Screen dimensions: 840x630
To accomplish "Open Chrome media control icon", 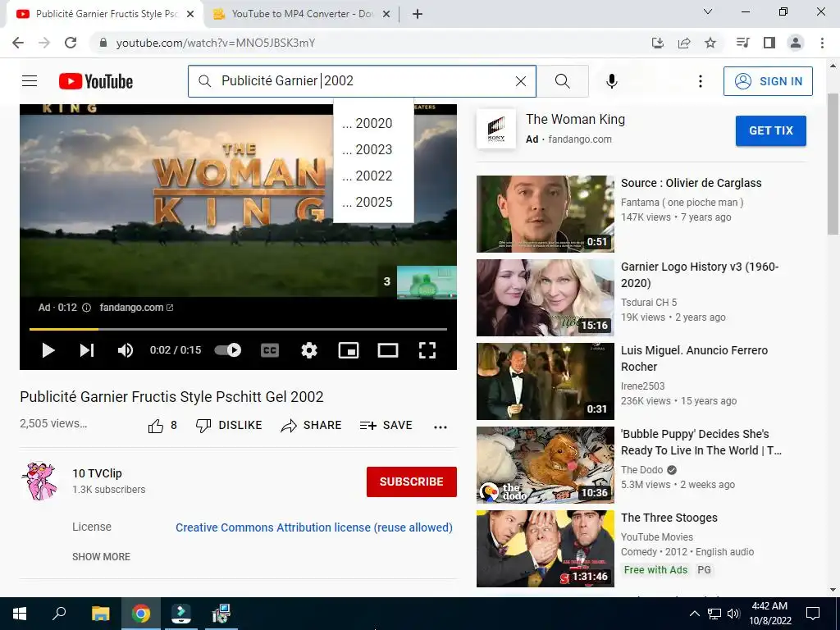I will point(742,43).
